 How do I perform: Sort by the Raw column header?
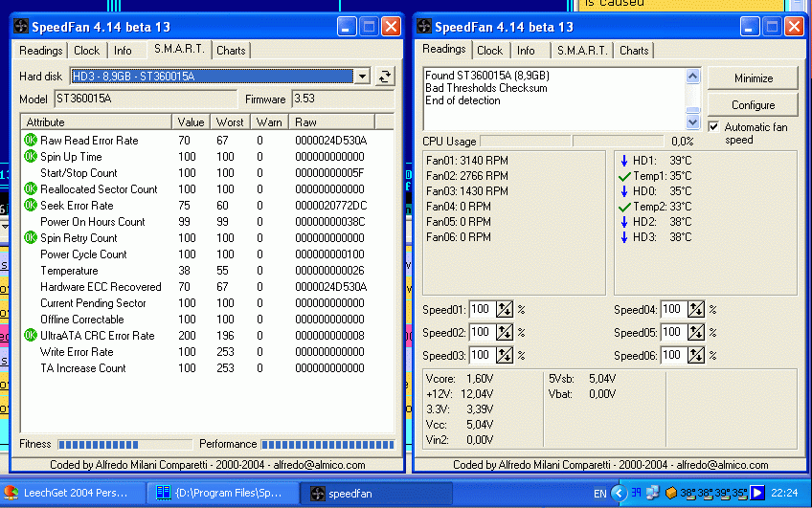pos(332,122)
